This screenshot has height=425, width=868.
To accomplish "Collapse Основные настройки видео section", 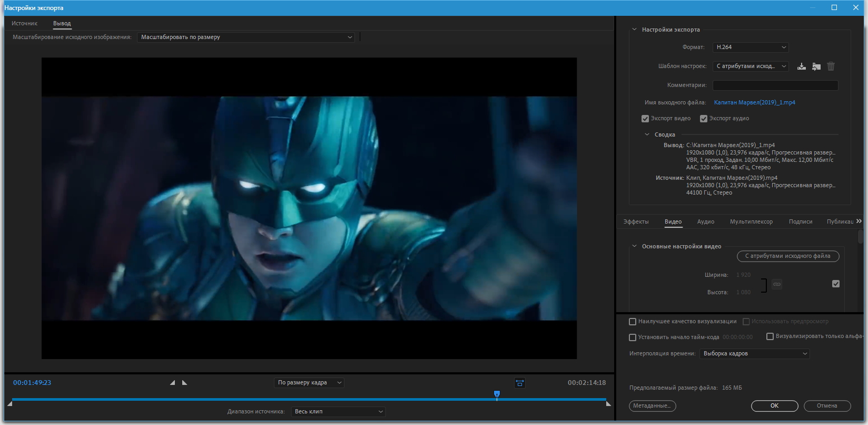I will (x=634, y=246).
